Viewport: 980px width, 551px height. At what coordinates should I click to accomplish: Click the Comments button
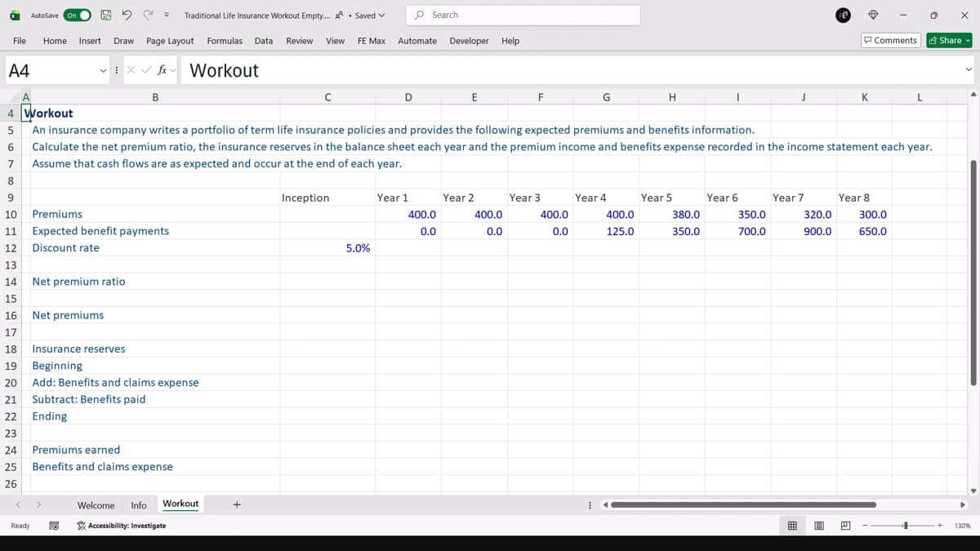point(891,41)
